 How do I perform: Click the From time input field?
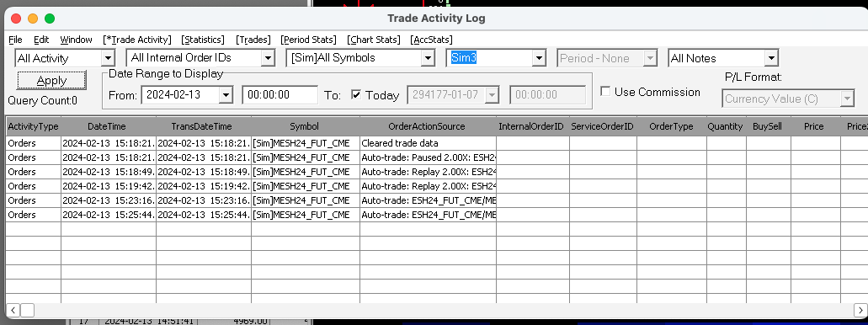click(x=280, y=94)
